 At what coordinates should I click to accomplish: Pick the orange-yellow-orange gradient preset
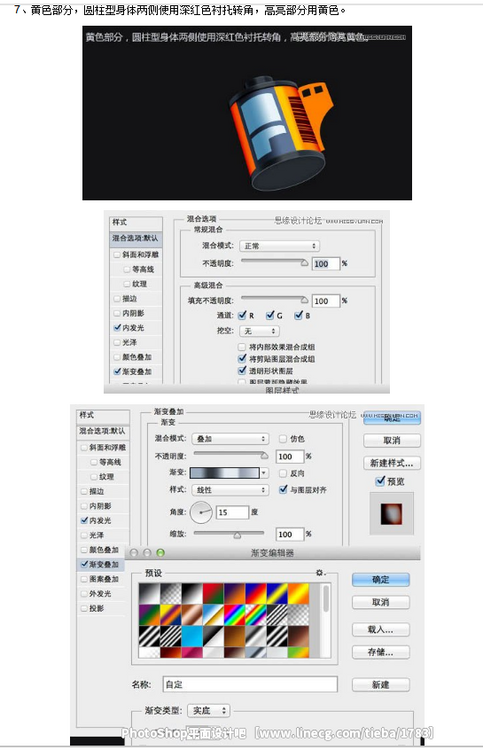pos(298,594)
